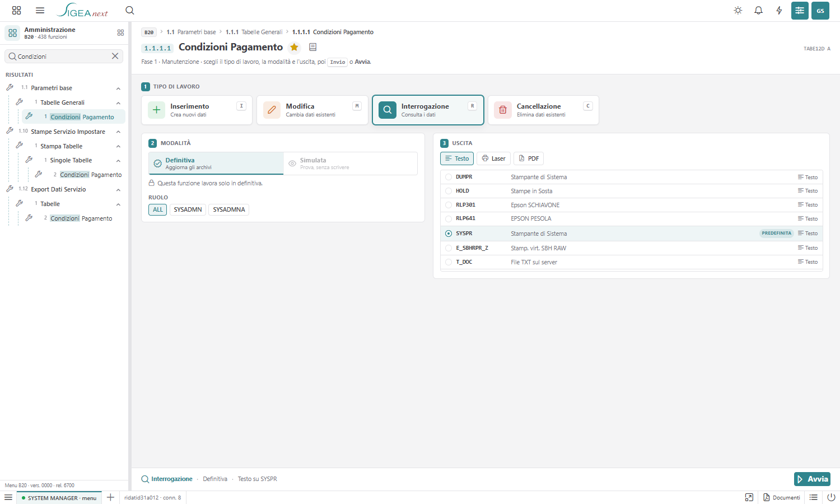The image size is (840, 504).
Task: Open the pop-out window icon in status bar
Action: (749, 497)
